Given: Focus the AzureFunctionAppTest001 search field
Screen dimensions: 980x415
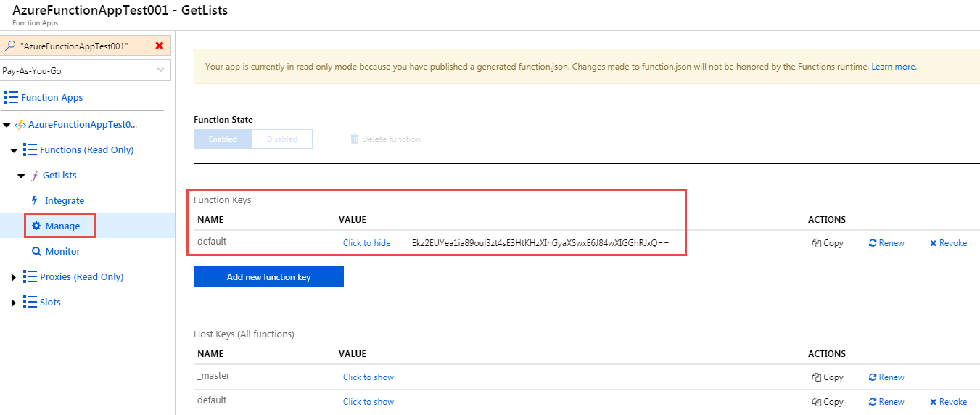Looking at the screenshot, I should [86, 46].
